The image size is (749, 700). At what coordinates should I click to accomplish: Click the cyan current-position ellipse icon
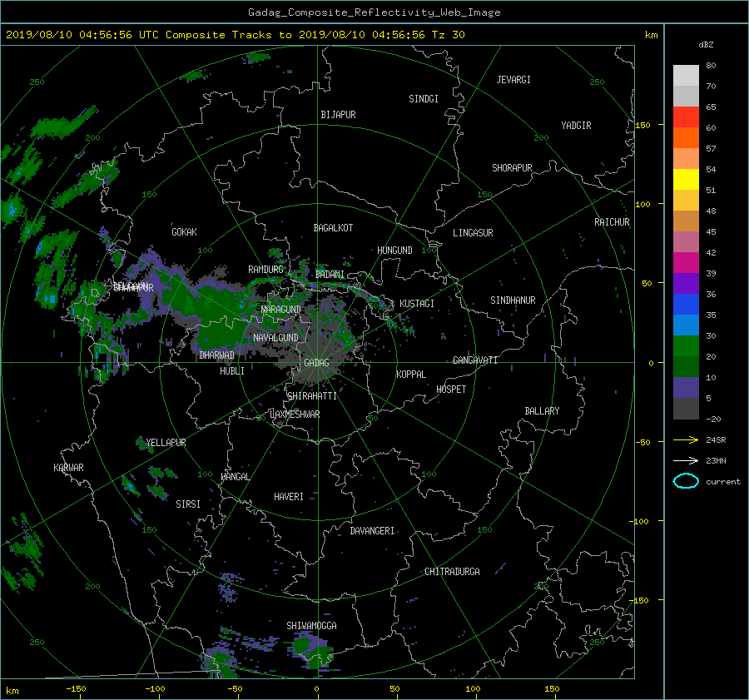click(x=686, y=481)
